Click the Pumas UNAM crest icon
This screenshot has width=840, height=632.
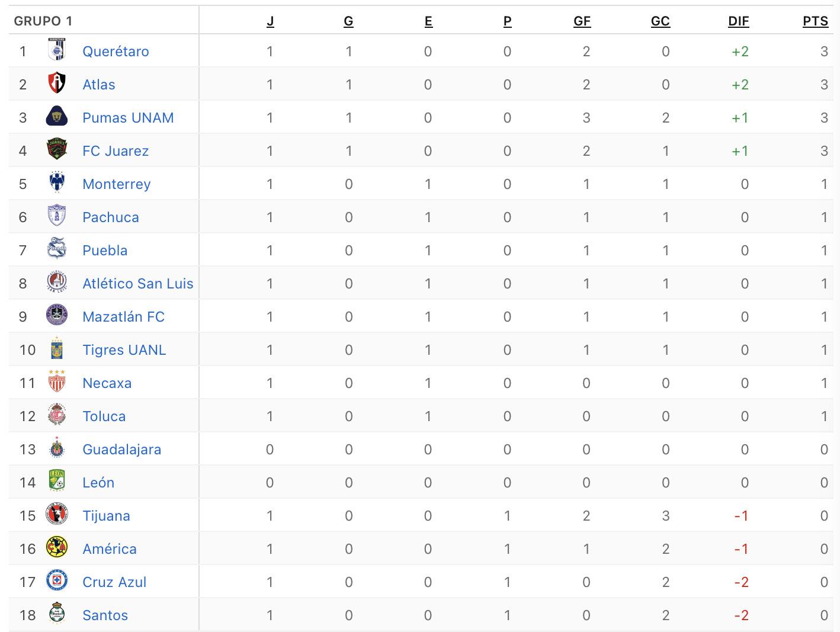pyautogui.click(x=57, y=117)
